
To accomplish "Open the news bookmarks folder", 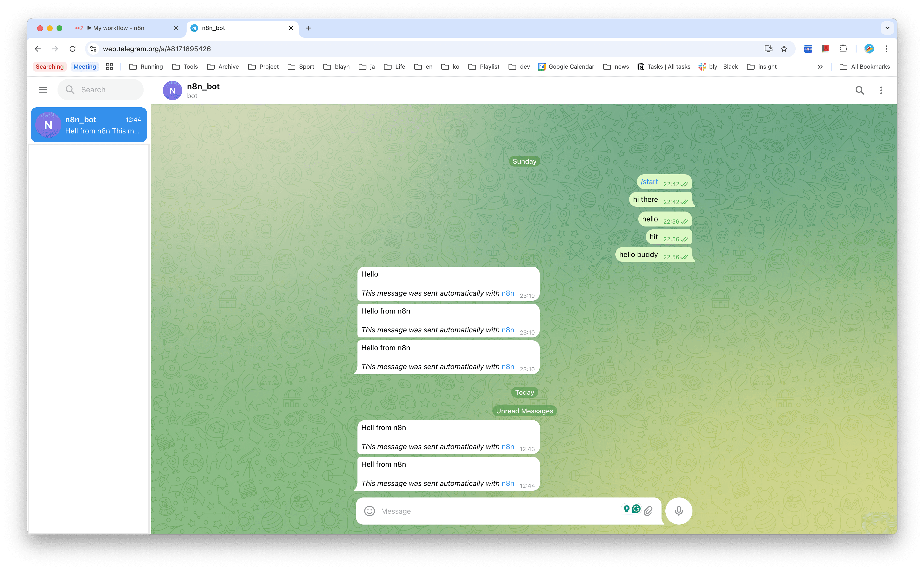I will (616, 67).
